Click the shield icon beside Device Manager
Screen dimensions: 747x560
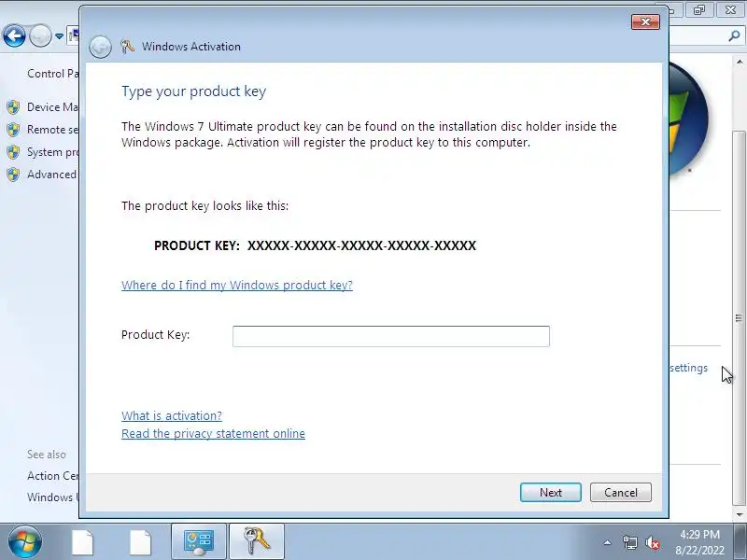13,107
